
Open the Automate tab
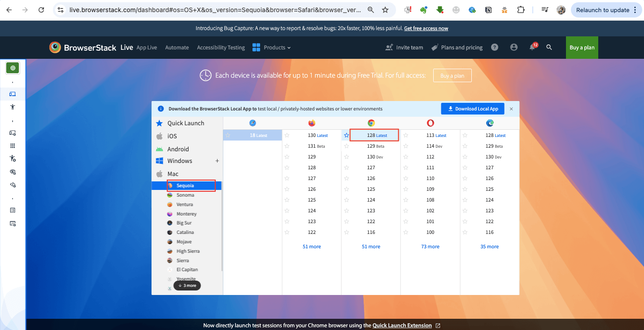click(x=177, y=48)
